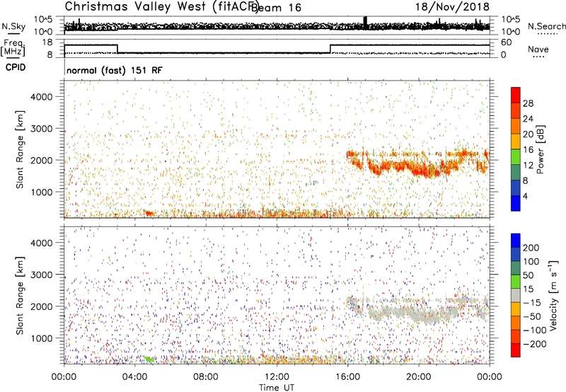Click the '24' label on power colorbar
This screenshot has height=392, width=566.
(x=528, y=119)
